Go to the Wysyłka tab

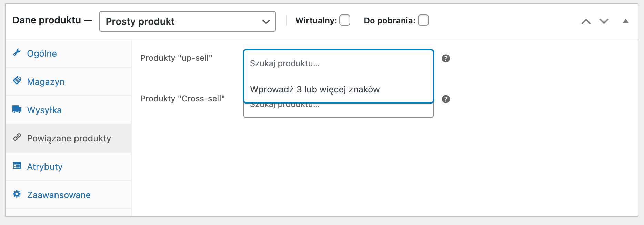44,110
